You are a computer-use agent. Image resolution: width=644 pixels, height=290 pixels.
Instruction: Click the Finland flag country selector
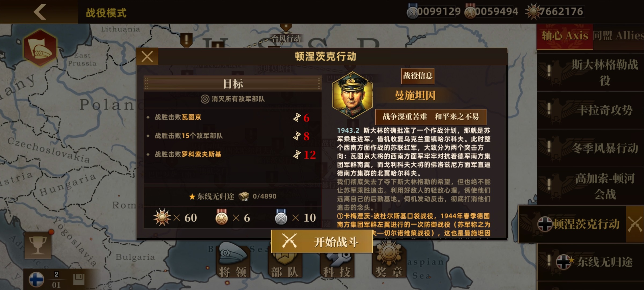point(36,280)
